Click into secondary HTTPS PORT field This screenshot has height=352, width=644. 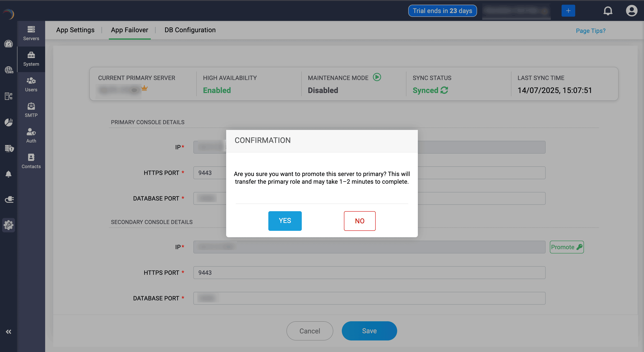(x=369, y=272)
